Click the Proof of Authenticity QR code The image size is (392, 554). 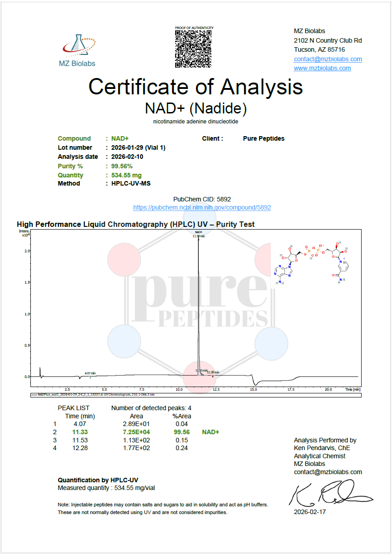(x=194, y=49)
